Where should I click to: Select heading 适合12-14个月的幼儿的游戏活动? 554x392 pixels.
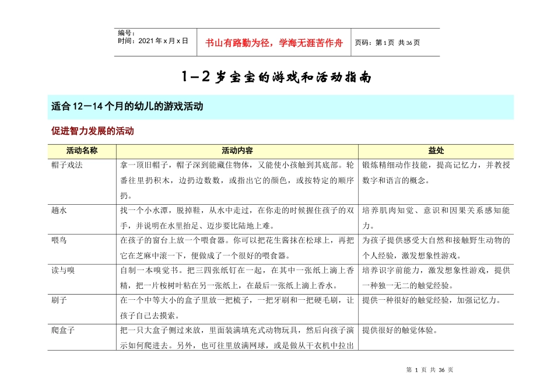coord(127,106)
